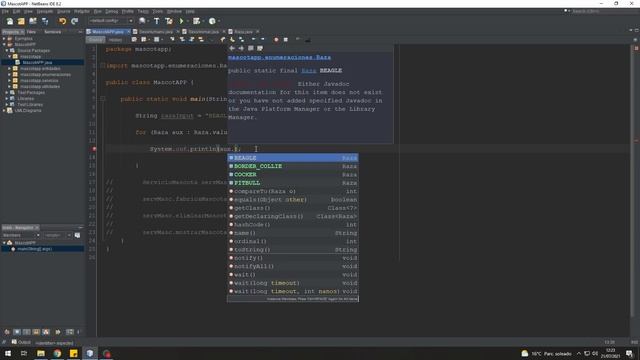Click the New Project toolbar icon
Viewport: 640px width, 360px height.
(x=21, y=21)
